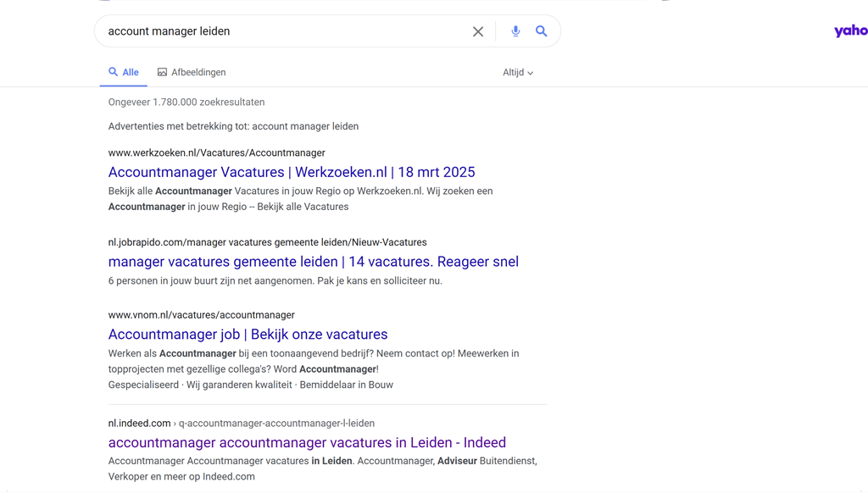Expand the Altijd time filter dropdown
The height and width of the screenshot is (493, 868).
coord(518,73)
